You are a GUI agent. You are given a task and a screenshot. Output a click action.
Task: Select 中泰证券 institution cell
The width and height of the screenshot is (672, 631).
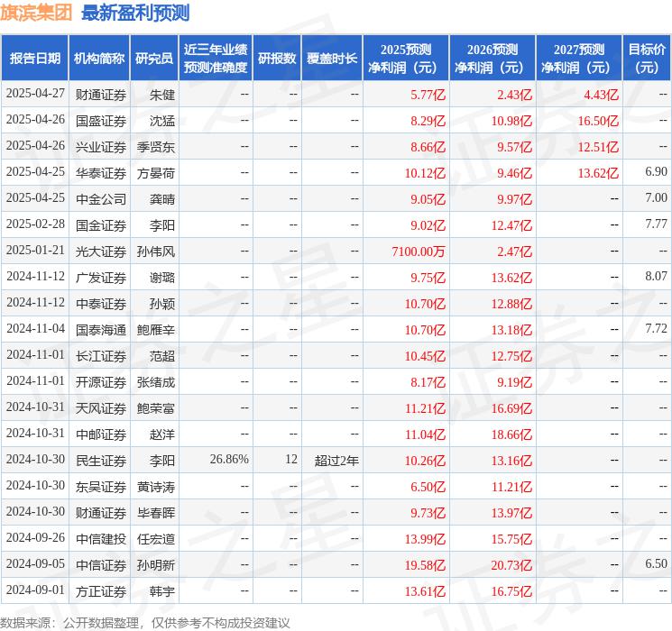click(x=101, y=304)
